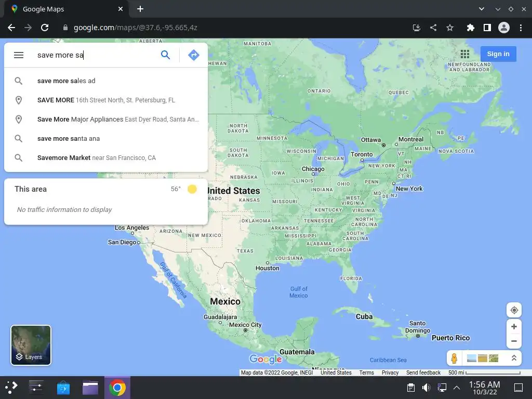
Task: Open the volume control in tray
Action: (426, 388)
